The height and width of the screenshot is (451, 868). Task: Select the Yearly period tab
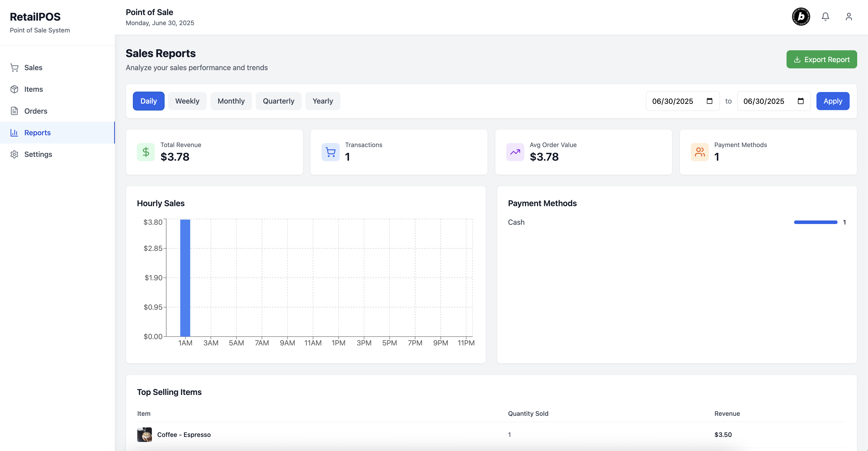click(322, 101)
